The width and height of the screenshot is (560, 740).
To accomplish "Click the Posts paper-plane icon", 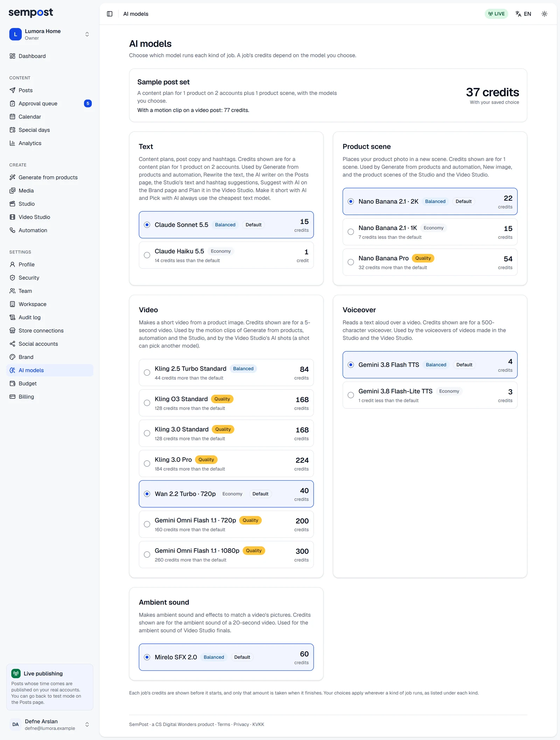I will point(13,90).
